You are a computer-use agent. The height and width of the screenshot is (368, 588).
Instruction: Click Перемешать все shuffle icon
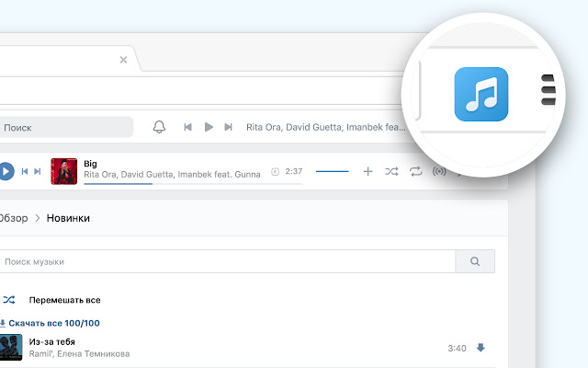point(9,300)
